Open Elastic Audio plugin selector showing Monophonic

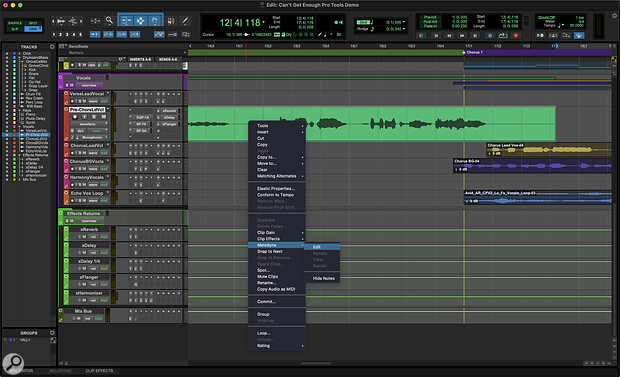tap(92, 137)
